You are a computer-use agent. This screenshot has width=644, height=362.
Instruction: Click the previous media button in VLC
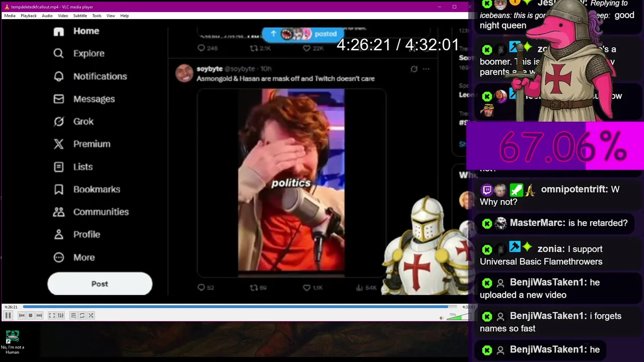point(22,315)
